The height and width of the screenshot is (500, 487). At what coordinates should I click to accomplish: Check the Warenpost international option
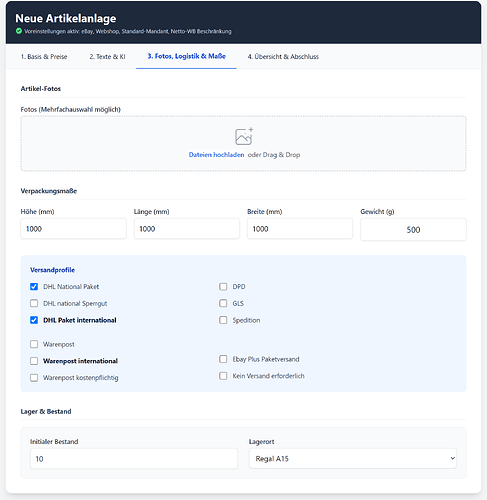click(x=34, y=361)
